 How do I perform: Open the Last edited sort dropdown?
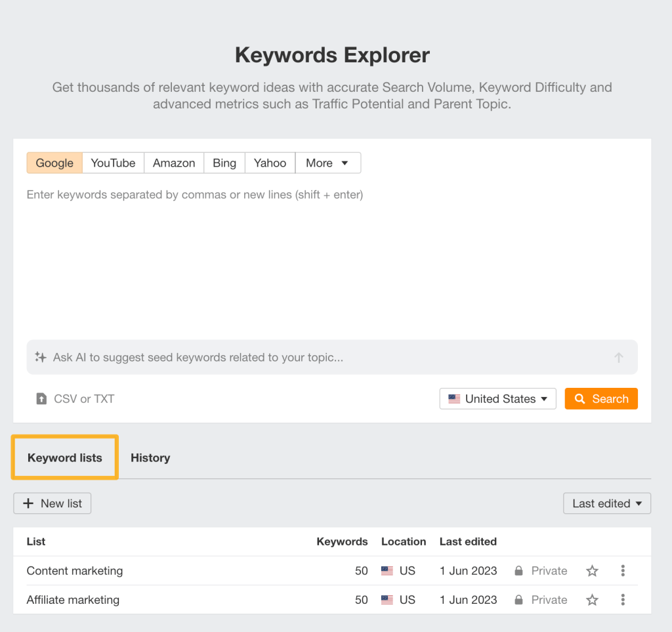[x=606, y=503]
